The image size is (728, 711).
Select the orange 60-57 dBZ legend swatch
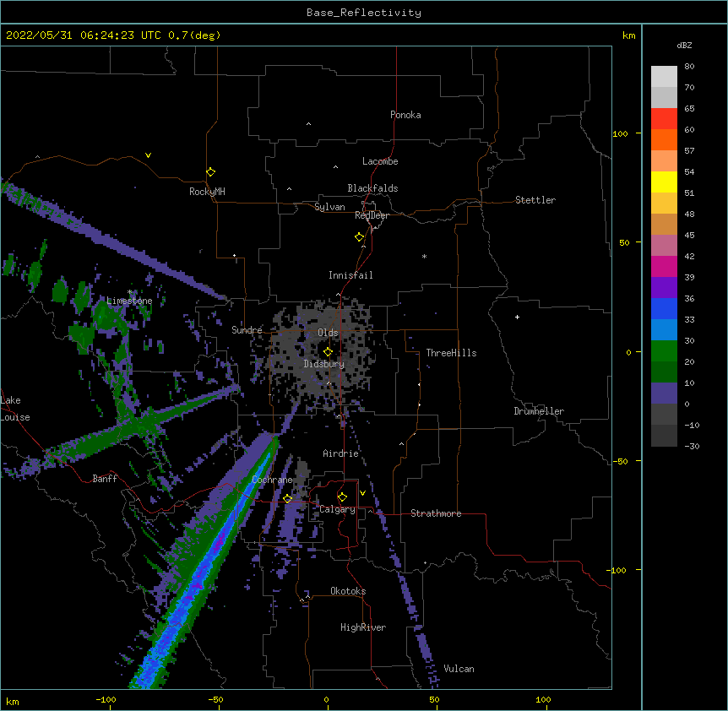(664, 139)
